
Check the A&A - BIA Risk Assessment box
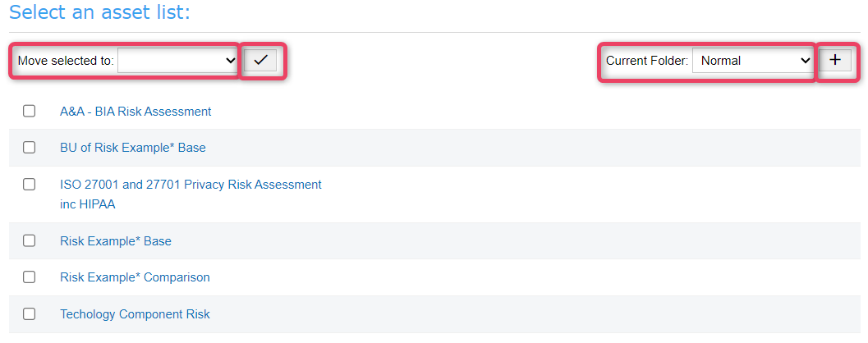(x=29, y=112)
